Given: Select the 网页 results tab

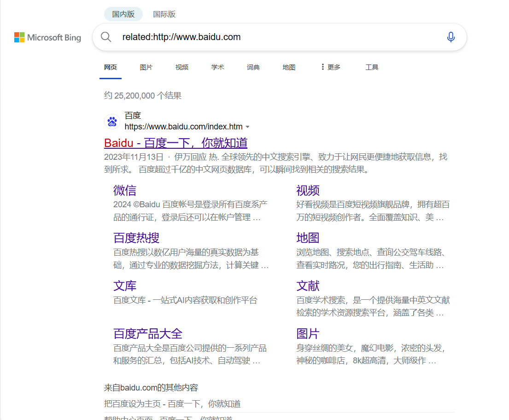Looking at the screenshot, I should pos(111,67).
